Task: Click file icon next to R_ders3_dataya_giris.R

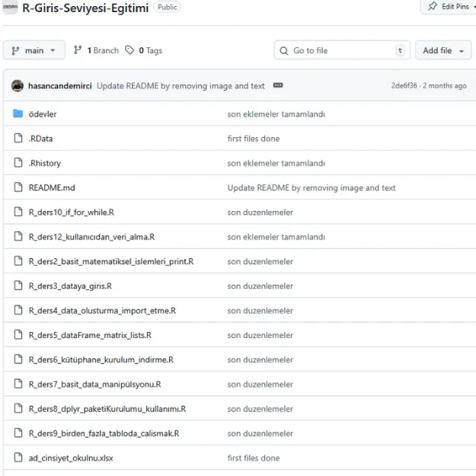Action: [x=18, y=286]
